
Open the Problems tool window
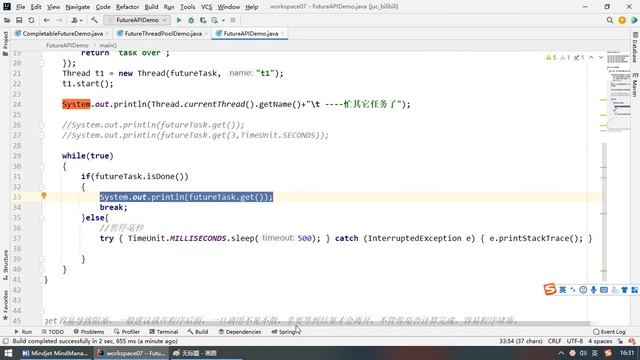[x=89, y=332]
